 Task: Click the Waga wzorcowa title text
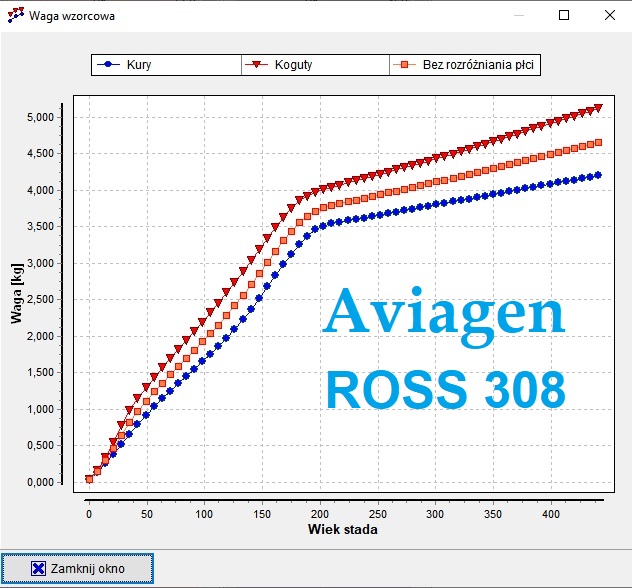click(x=72, y=16)
